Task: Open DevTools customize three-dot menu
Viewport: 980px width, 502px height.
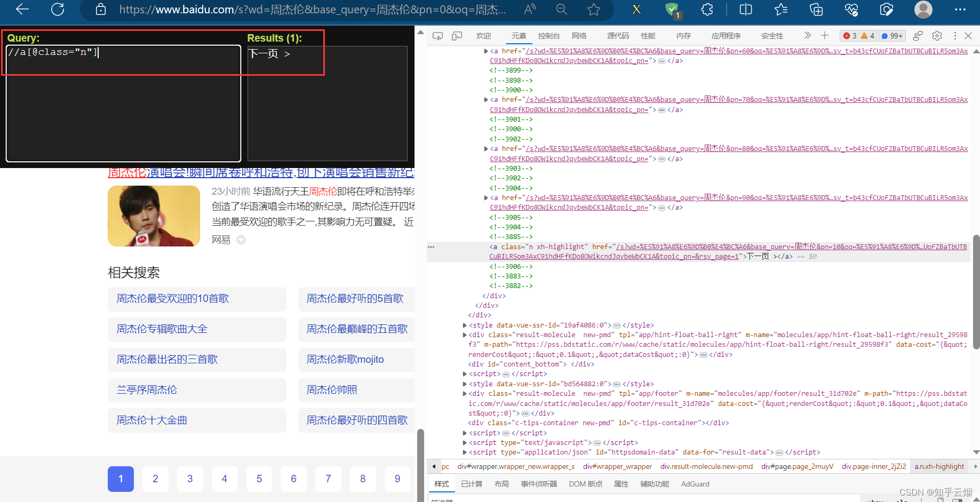Action: [x=955, y=36]
